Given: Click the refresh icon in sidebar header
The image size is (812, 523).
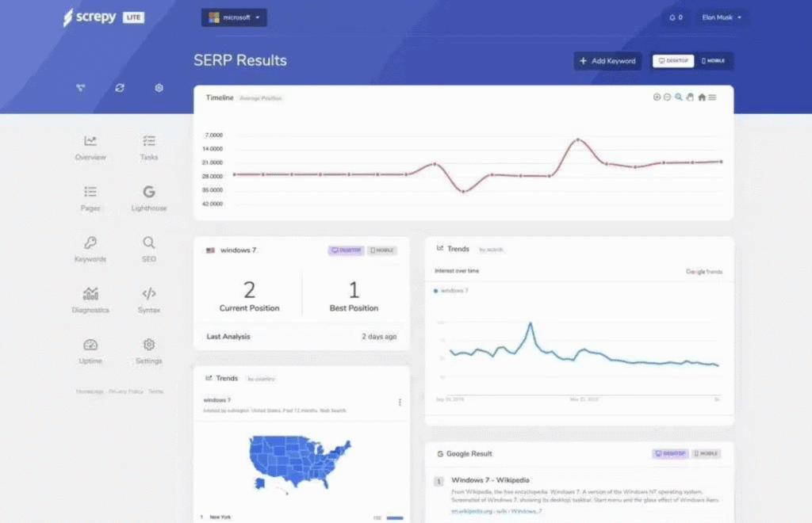Looking at the screenshot, I should click(120, 88).
